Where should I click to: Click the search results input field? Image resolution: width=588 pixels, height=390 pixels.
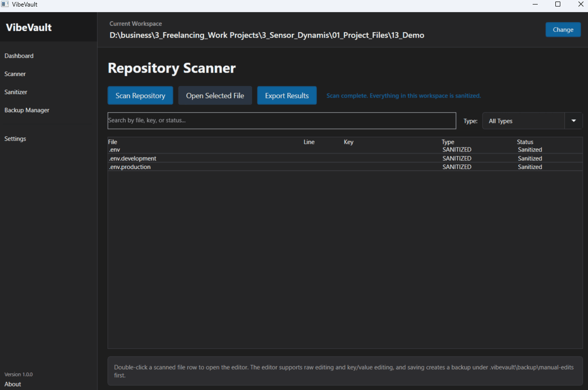coord(282,120)
